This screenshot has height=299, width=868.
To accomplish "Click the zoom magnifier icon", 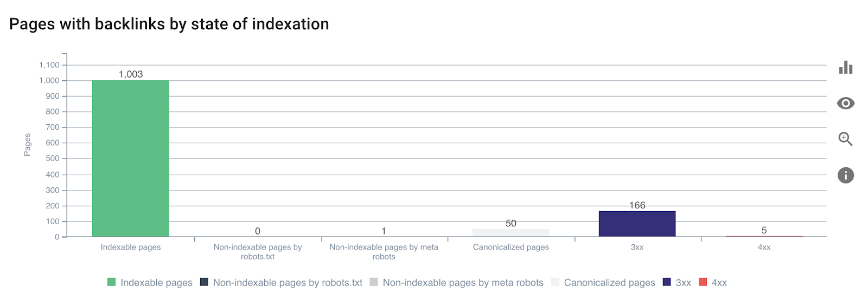I will coord(845,139).
